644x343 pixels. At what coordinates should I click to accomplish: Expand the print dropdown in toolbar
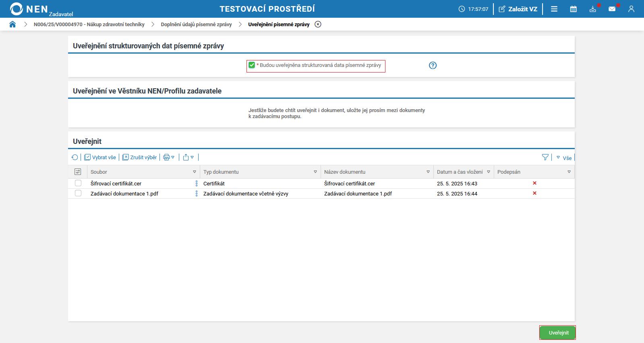tap(169, 157)
